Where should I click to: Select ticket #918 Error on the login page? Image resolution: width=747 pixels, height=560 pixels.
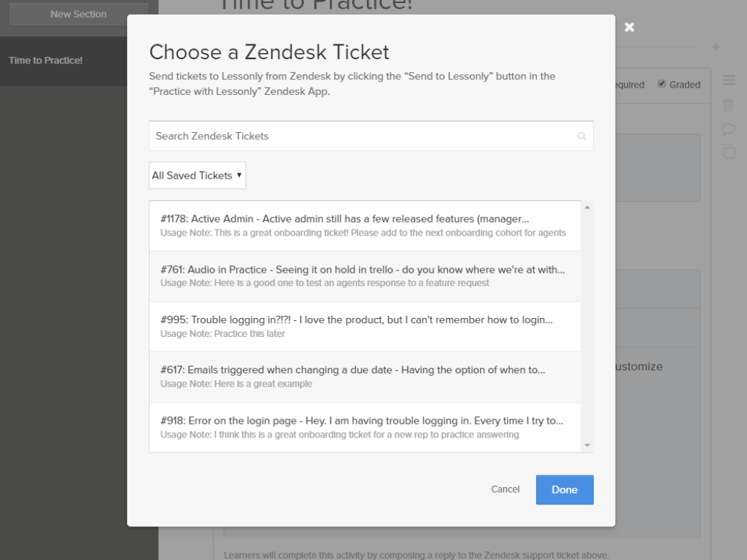coord(364,427)
